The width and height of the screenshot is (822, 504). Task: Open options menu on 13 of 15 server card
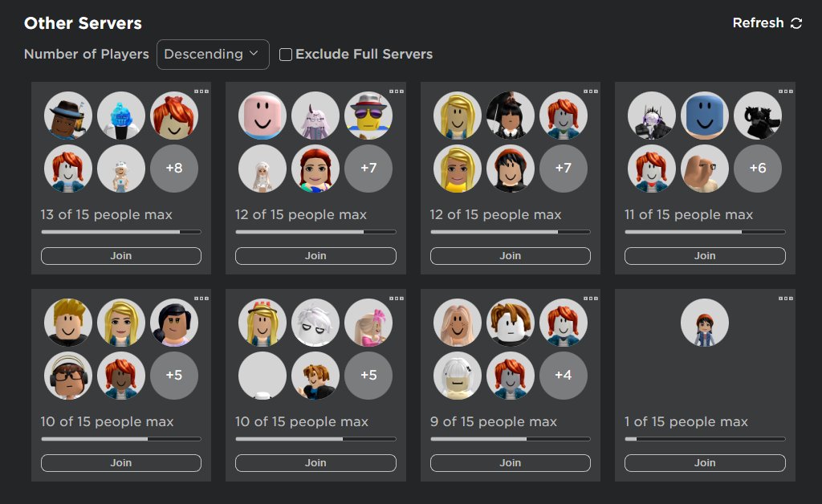pos(201,91)
